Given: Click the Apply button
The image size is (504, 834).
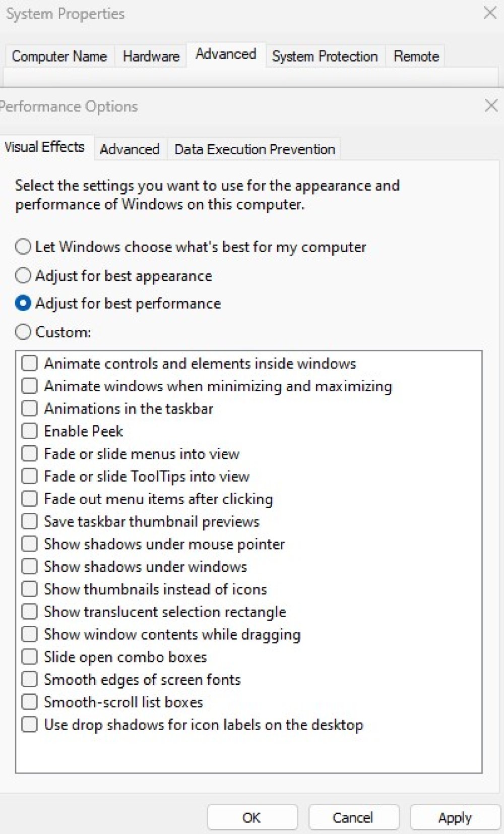Looking at the screenshot, I should pos(455,817).
